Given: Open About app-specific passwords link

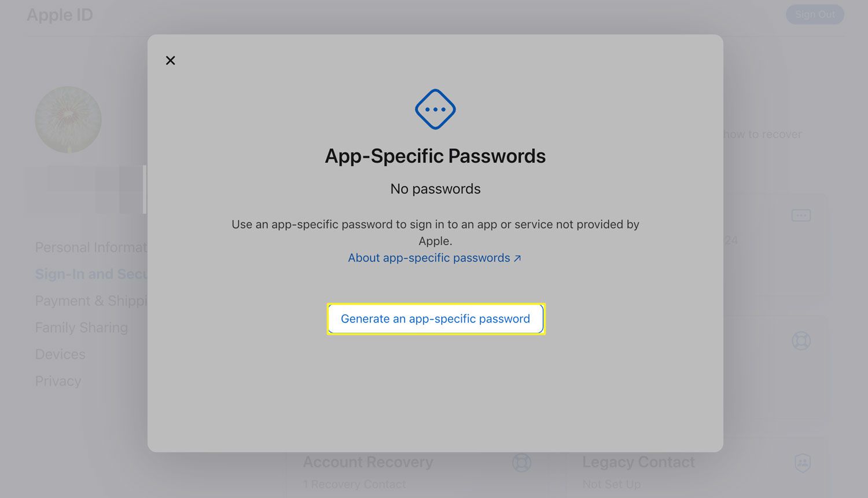Looking at the screenshot, I should (434, 258).
